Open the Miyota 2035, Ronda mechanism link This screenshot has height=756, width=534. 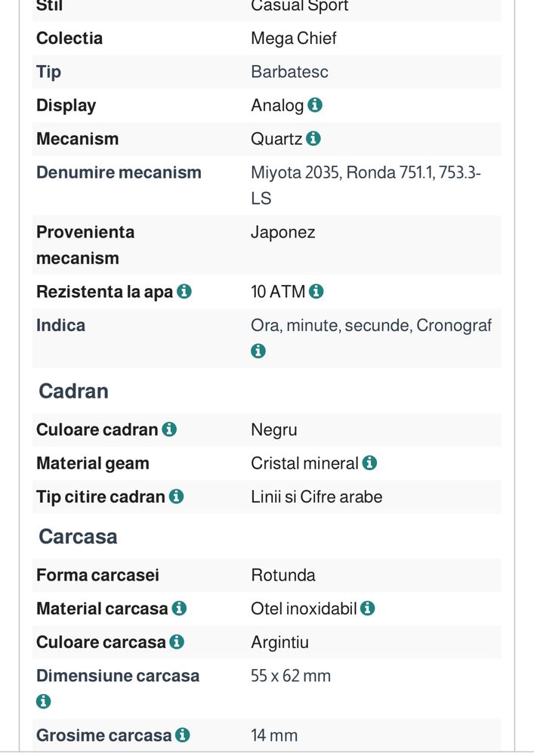(366, 185)
